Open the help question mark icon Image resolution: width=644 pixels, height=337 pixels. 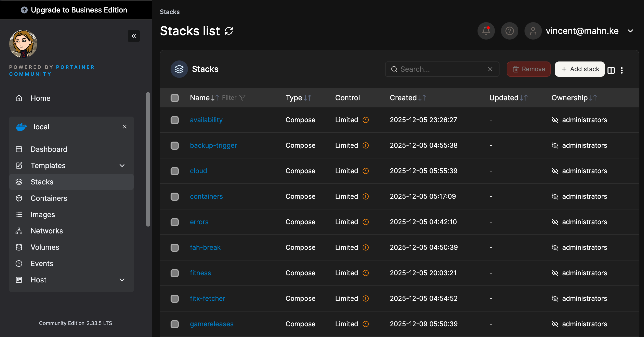(x=509, y=31)
